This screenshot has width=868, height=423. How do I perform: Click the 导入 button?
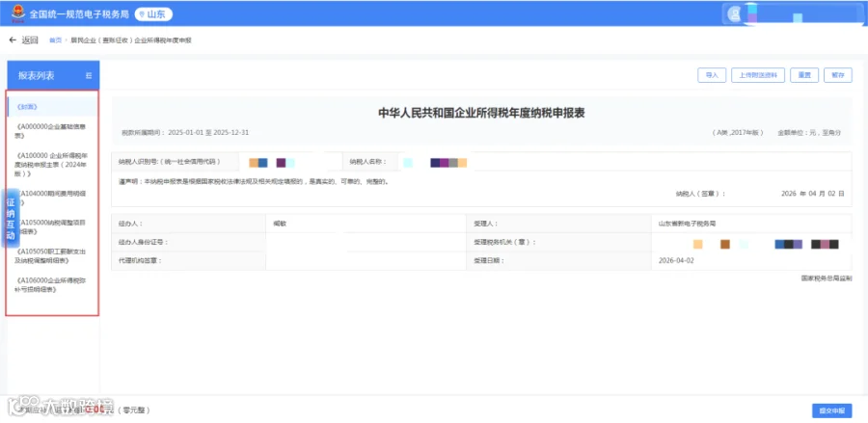pyautogui.click(x=712, y=76)
